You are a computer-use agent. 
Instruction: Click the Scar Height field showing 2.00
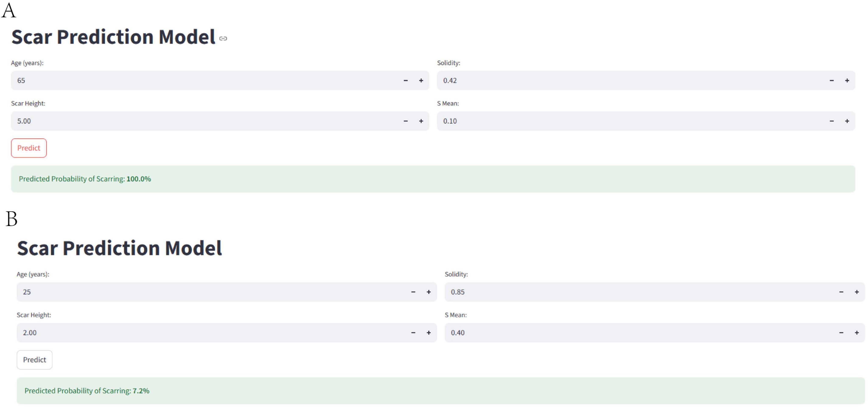click(209, 333)
